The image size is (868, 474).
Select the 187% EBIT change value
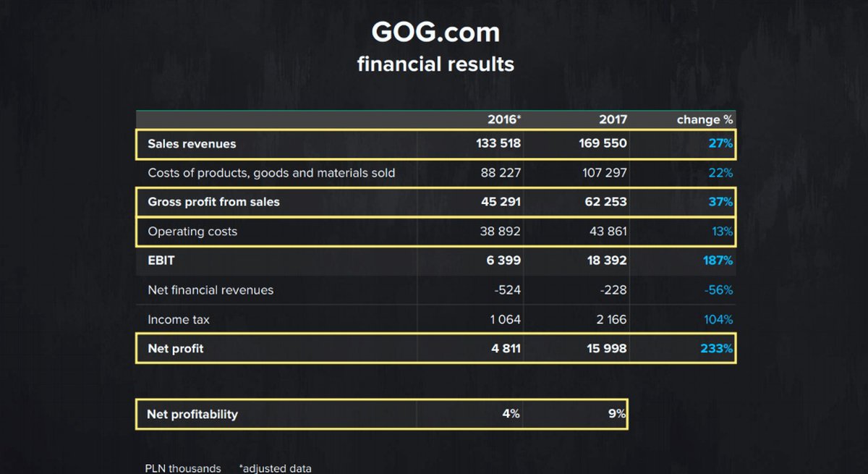point(718,261)
